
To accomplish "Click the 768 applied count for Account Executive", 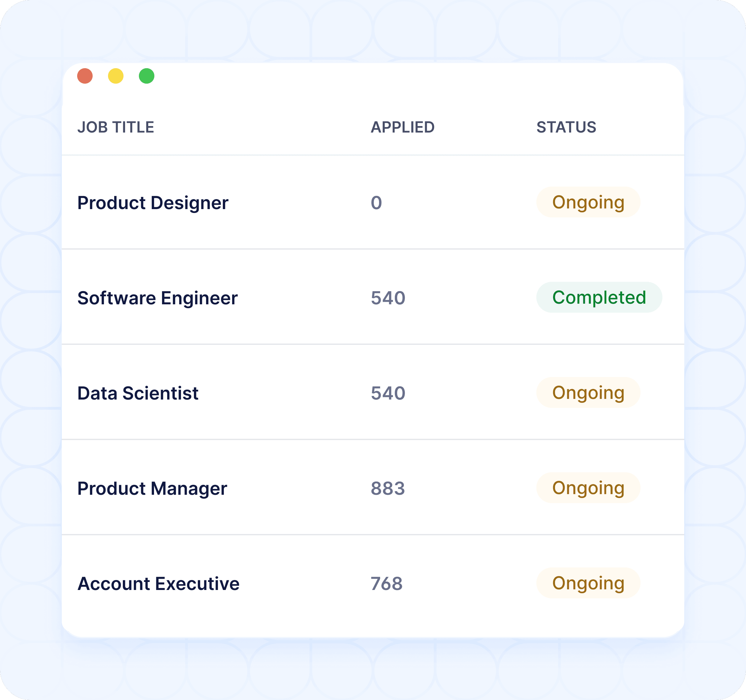I will click(x=387, y=584).
